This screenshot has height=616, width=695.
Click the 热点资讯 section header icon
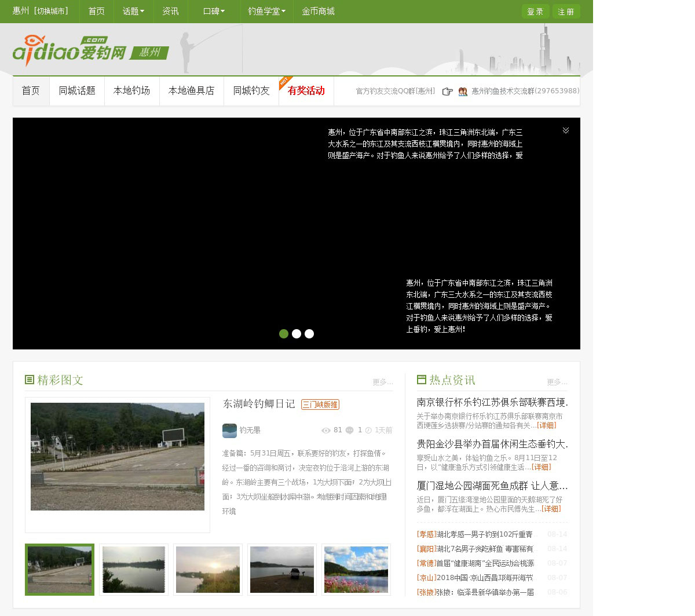click(422, 380)
